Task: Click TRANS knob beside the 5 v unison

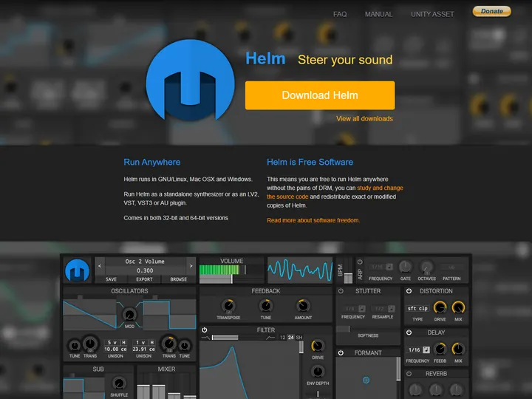Action: (x=90, y=344)
